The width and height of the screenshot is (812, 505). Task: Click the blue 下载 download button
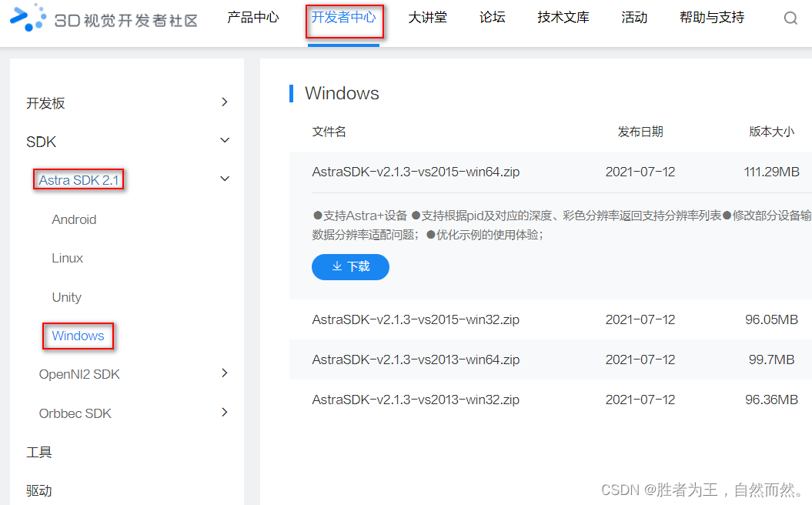coord(350,267)
